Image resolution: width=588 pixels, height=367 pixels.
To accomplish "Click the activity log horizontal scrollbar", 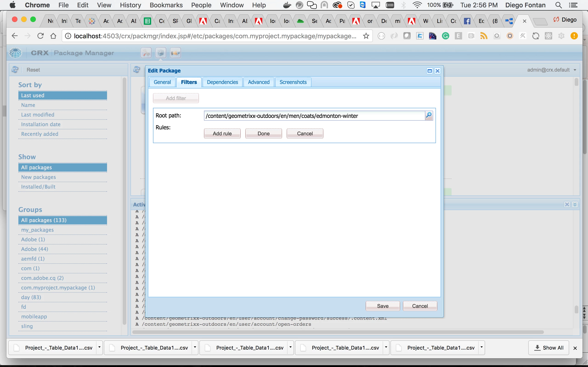I will click(338, 332).
